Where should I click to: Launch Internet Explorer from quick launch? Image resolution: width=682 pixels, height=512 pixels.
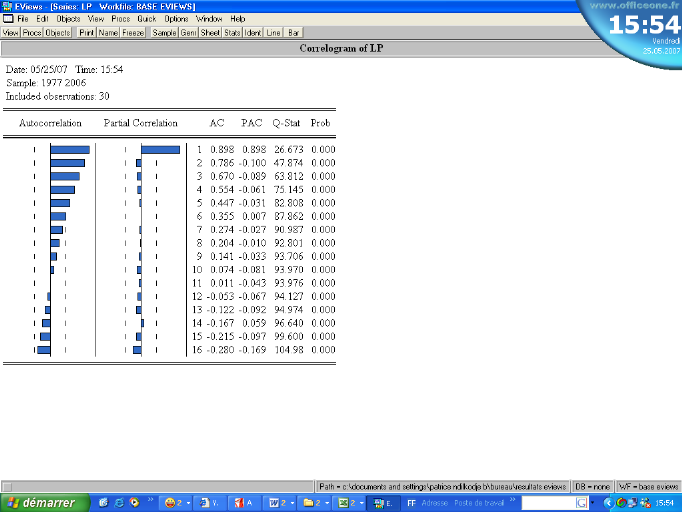click(x=119, y=503)
